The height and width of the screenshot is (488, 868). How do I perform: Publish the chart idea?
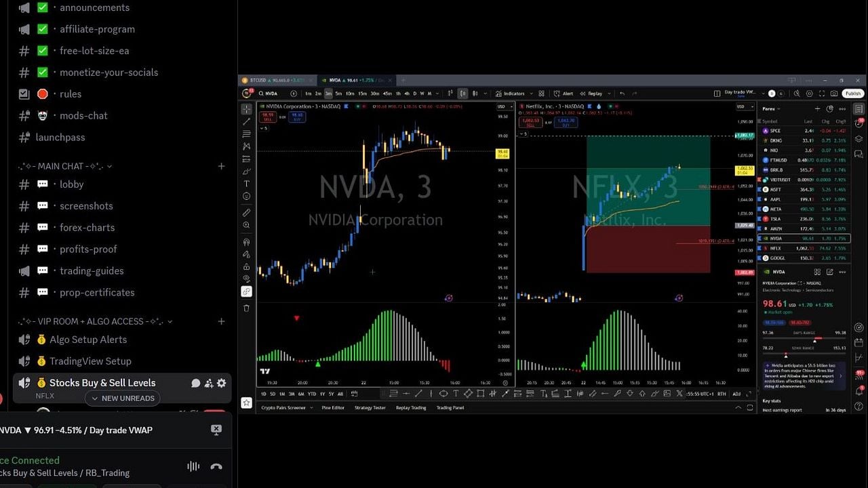coord(852,94)
